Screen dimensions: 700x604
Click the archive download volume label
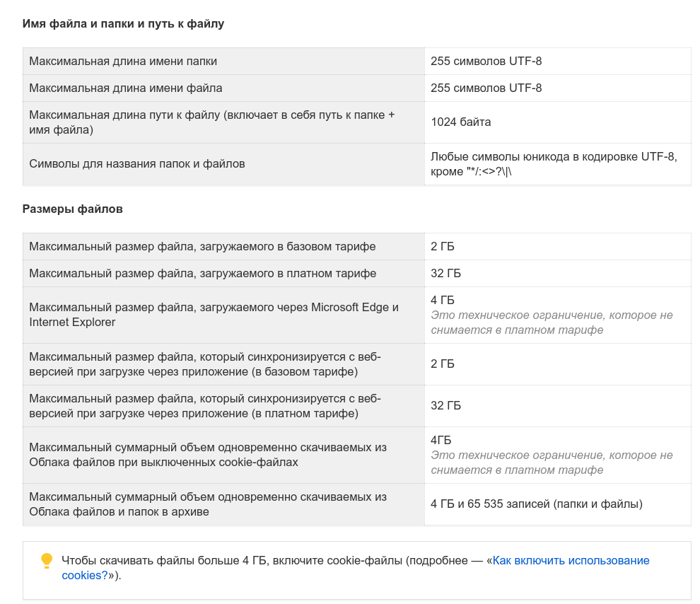[x=208, y=504]
